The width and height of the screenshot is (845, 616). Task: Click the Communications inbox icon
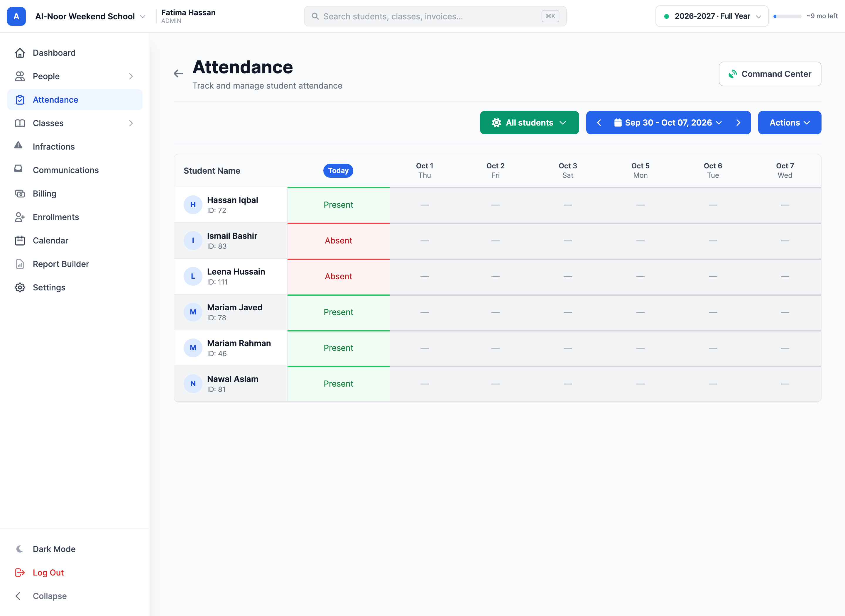[x=18, y=169]
